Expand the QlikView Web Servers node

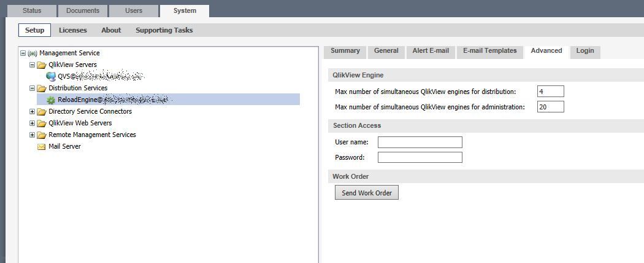pyautogui.click(x=32, y=123)
